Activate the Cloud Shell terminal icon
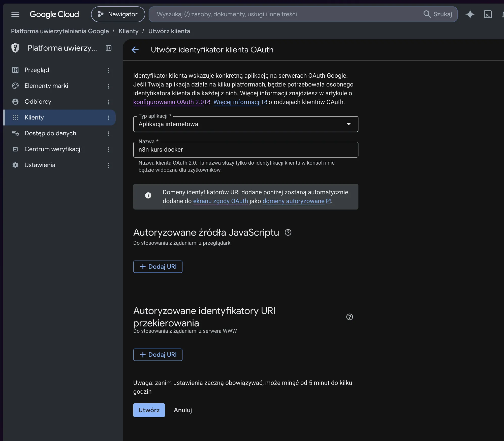504x441 pixels. pos(488,14)
